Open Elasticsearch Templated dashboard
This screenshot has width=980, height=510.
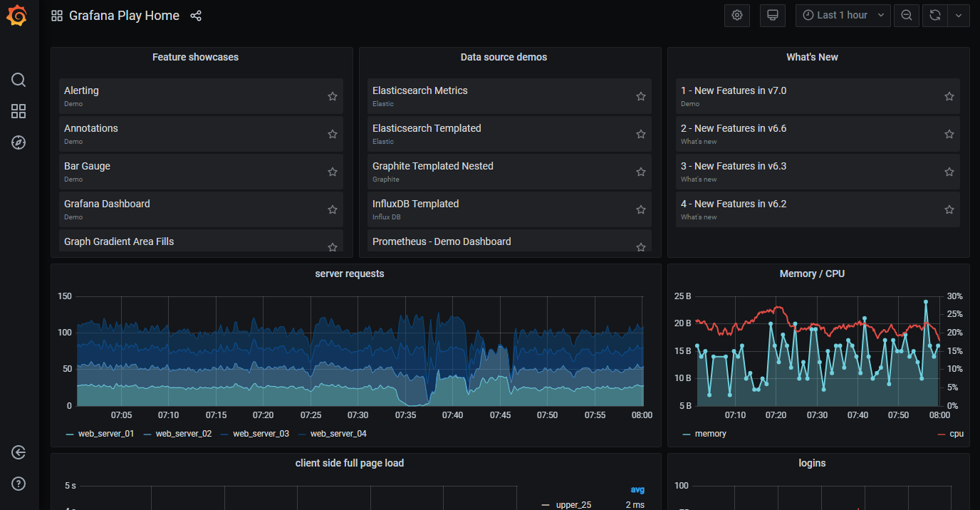(509, 134)
